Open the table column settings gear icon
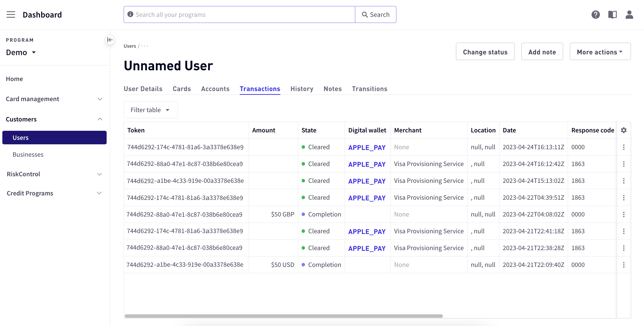This screenshot has width=644, height=326. coord(624,130)
